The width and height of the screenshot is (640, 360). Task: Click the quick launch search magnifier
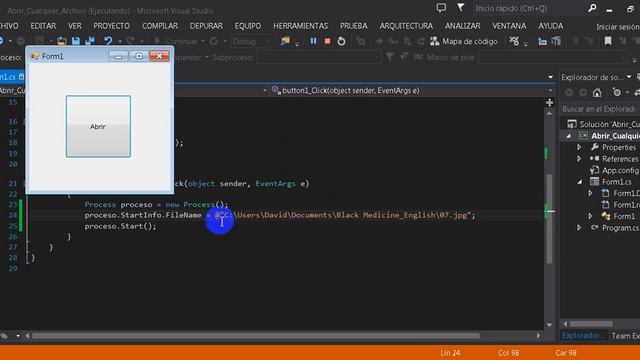(x=592, y=8)
